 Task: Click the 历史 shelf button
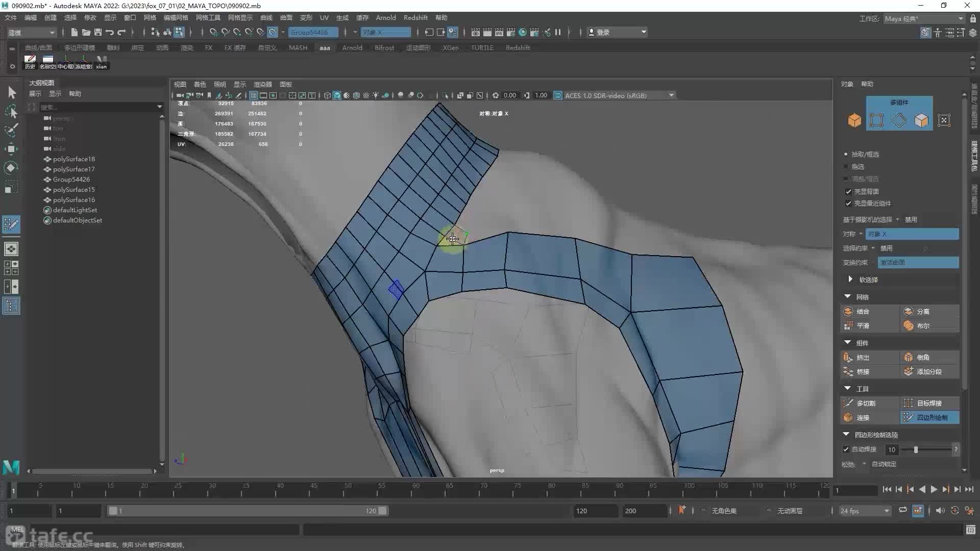click(x=30, y=62)
